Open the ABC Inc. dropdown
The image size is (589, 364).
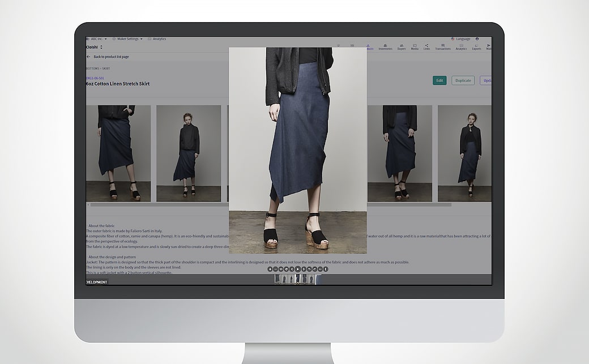pos(97,38)
